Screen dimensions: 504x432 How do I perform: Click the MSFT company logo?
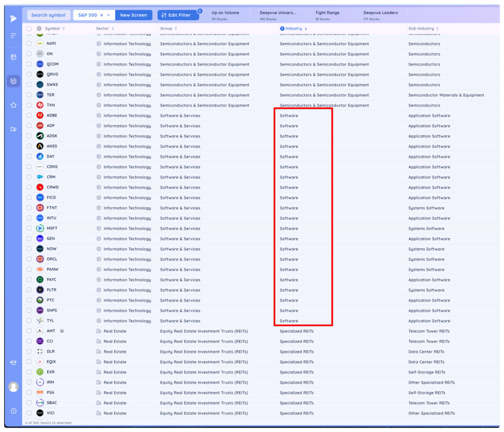pyautogui.click(x=40, y=228)
